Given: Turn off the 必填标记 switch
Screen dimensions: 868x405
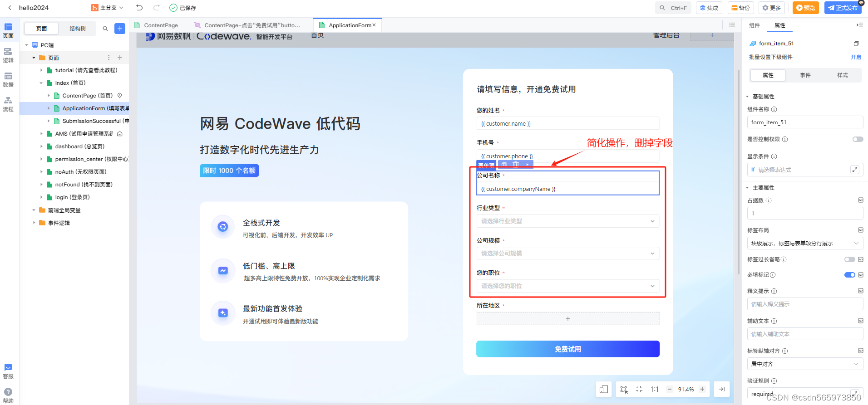Looking at the screenshot, I should pyautogui.click(x=849, y=275).
